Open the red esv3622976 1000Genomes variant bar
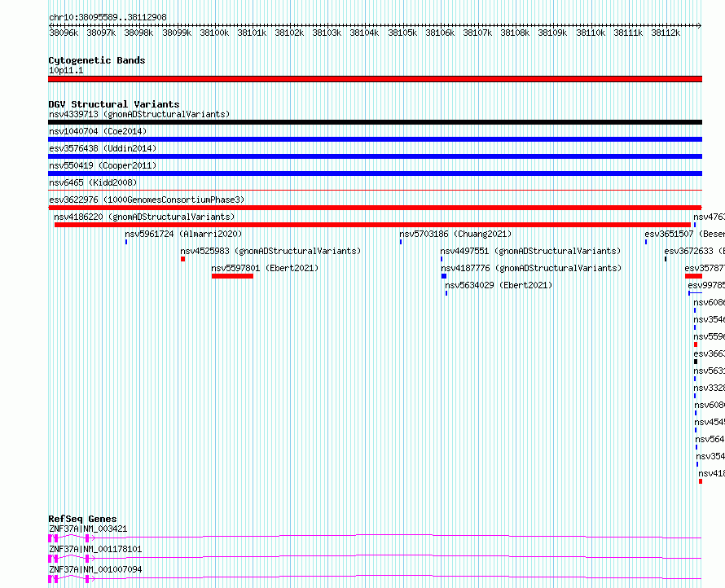This screenshot has width=725, height=588. coord(375,208)
